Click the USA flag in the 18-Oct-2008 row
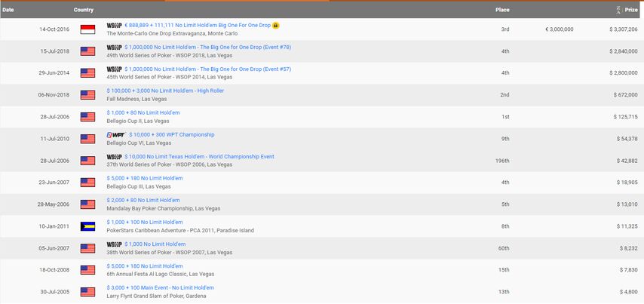The height and width of the screenshot is (304, 644). coord(88,270)
